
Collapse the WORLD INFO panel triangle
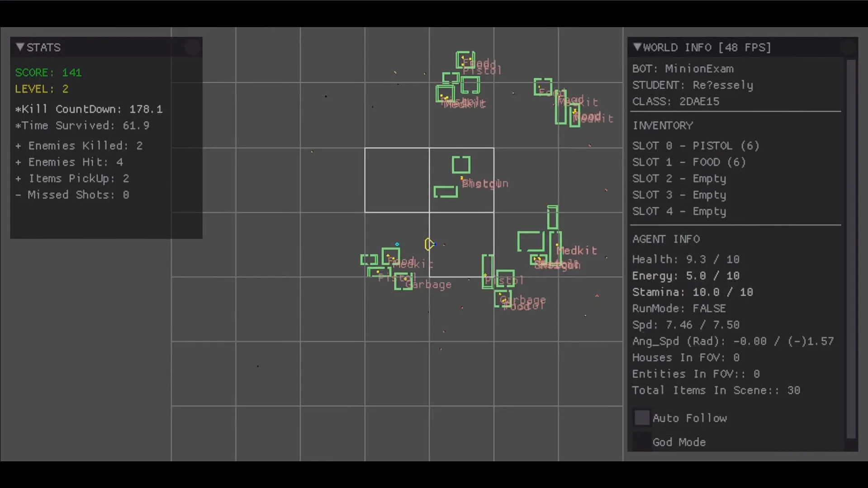point(637,47)
